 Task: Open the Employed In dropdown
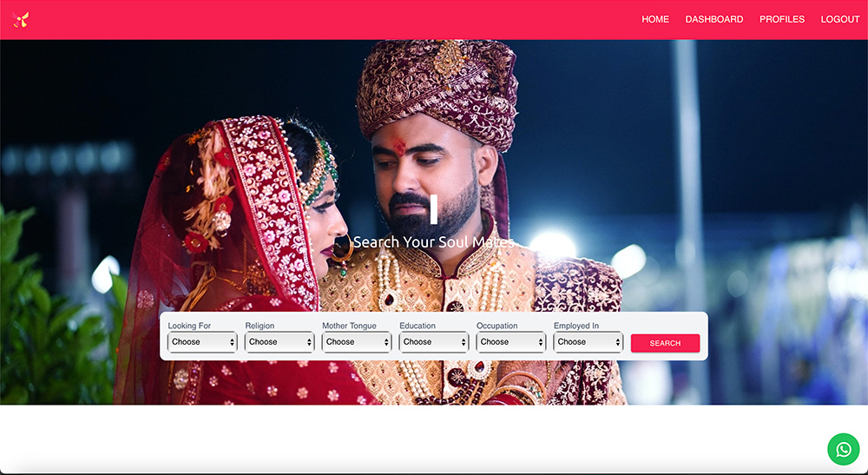(x=589, y=342)
